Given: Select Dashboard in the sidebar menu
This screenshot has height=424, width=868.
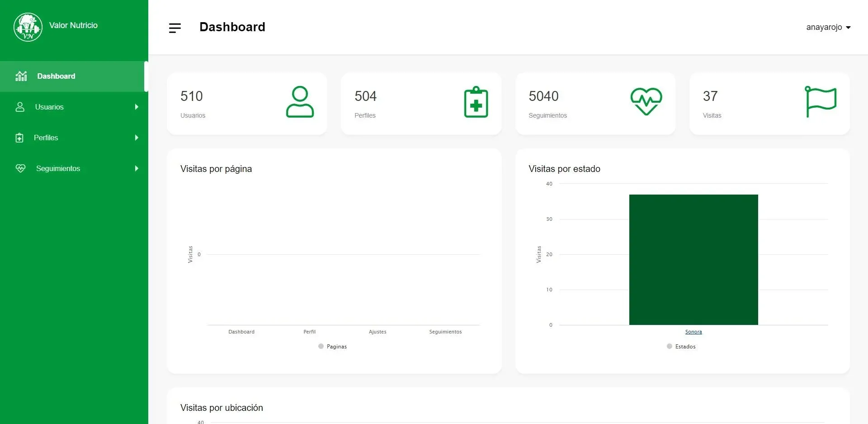Looking at the screenshot, I should coord(74,76).
